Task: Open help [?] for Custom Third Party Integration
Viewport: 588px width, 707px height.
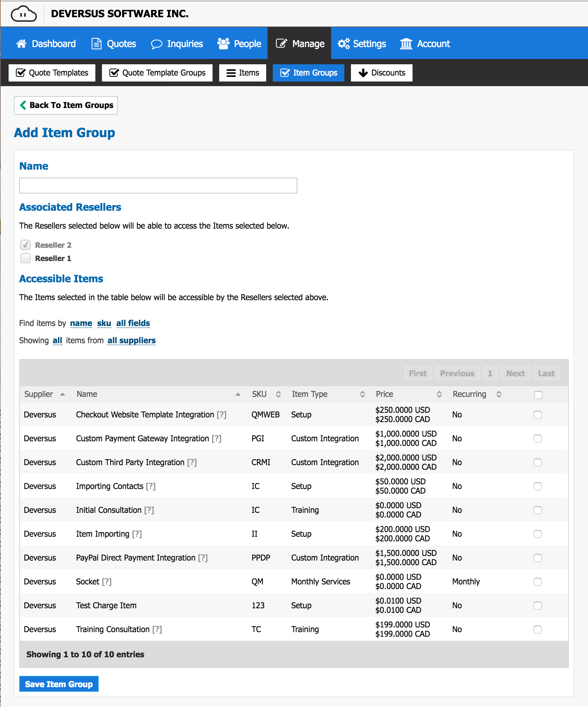Action: click(192, 462)
